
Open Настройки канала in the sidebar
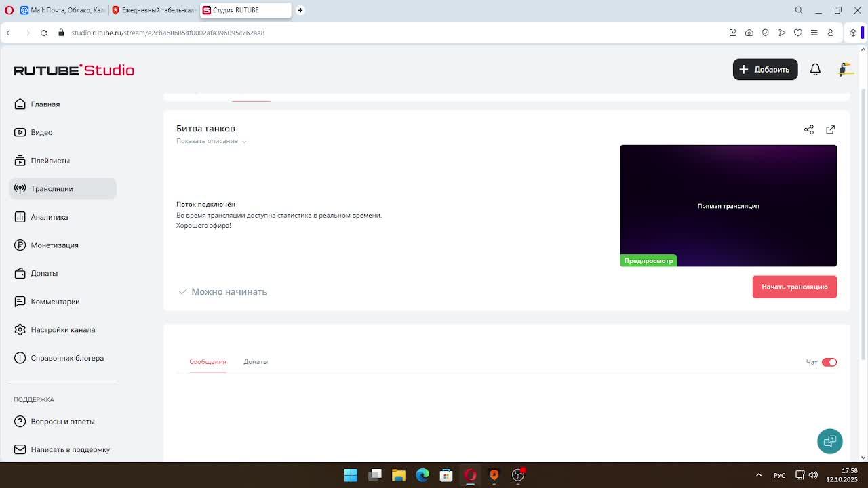coord(62,330)
